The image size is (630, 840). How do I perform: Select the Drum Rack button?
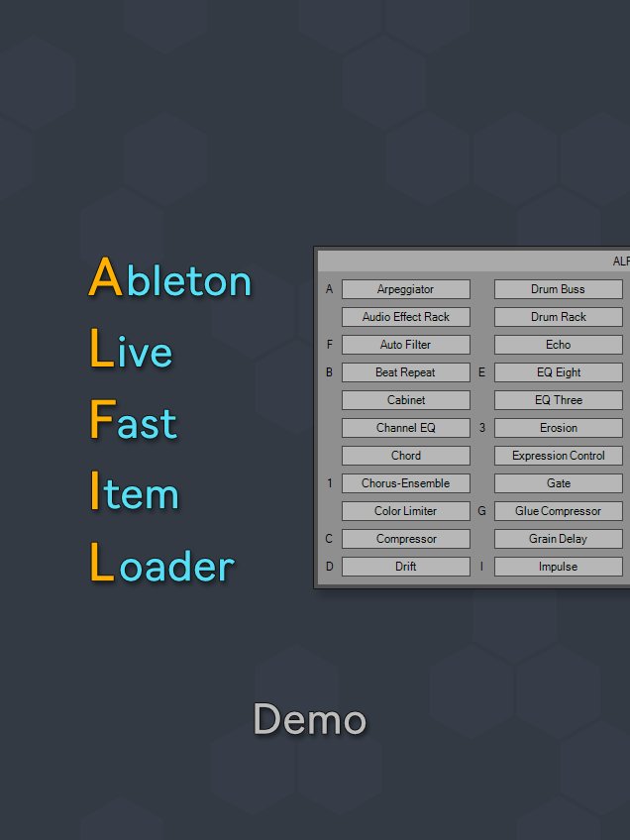coord(559,317)
